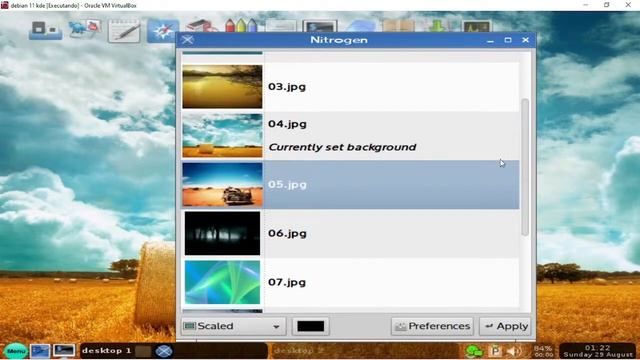
Task: Select the 06.jpg dark forest thumbnail
Action: click(x=222, y=233)
